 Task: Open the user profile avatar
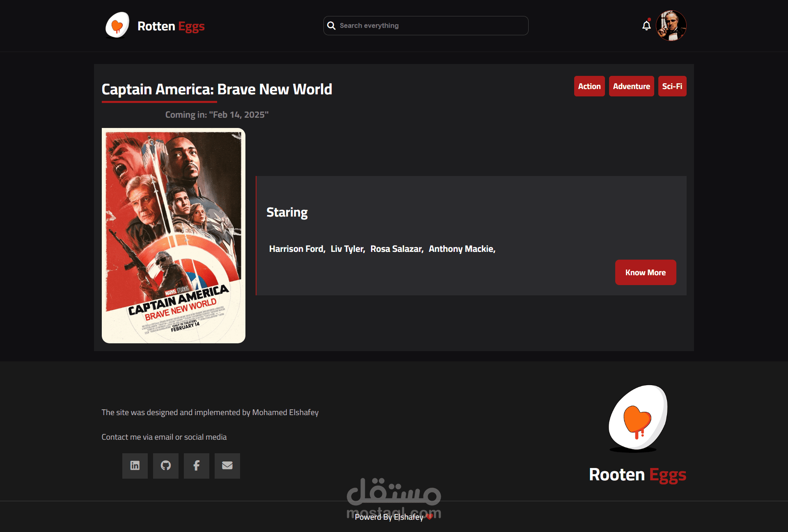671,25
